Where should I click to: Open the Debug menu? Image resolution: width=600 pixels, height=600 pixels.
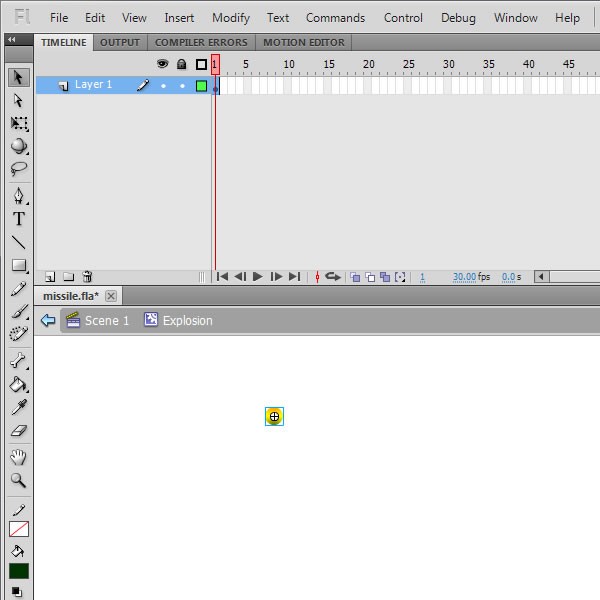(458, 18)
